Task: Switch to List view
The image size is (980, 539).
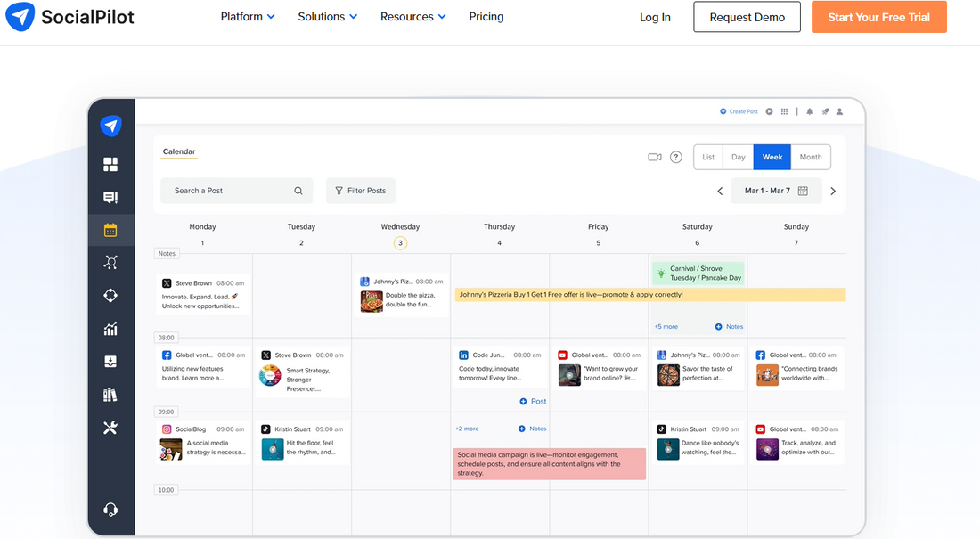Action: [708, 157]
